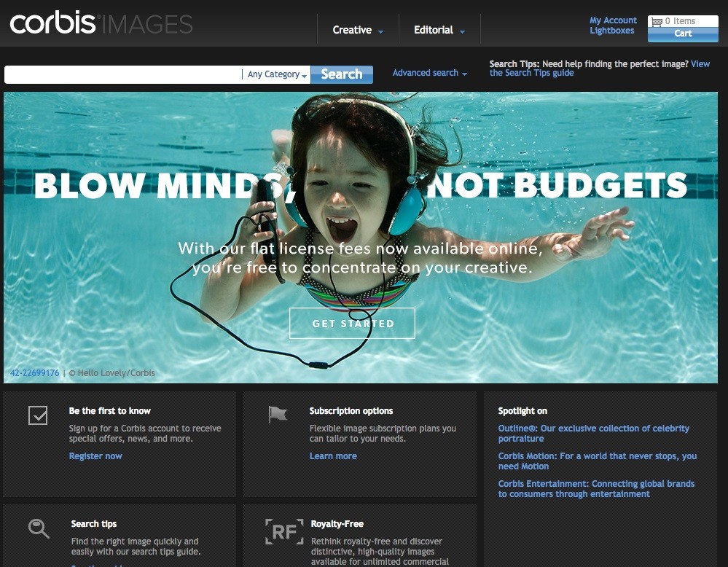The height and width of the screenshot is (567, 728).
Task: Open image ID 42-22699176 link
Action: coord(35,373)
